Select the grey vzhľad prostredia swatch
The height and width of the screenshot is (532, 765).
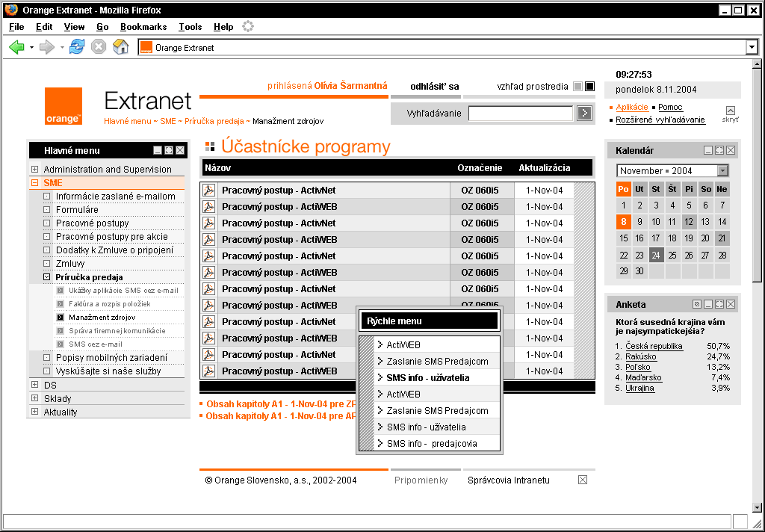pyautogui.click(x=578, y=87)
